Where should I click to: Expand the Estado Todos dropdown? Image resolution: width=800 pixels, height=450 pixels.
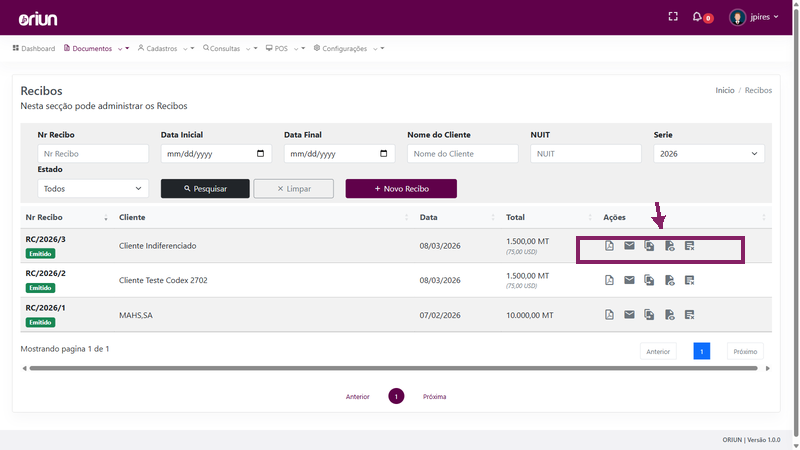tap(93, 189)
